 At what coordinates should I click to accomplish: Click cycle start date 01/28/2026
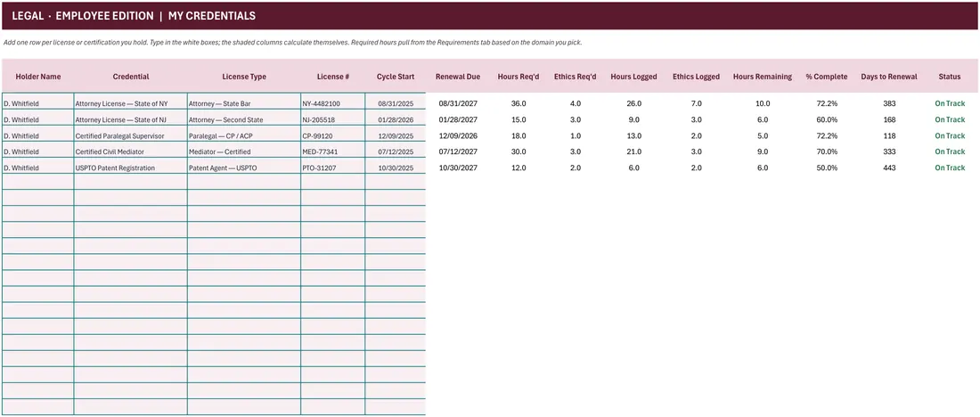(x=395, y=119)
